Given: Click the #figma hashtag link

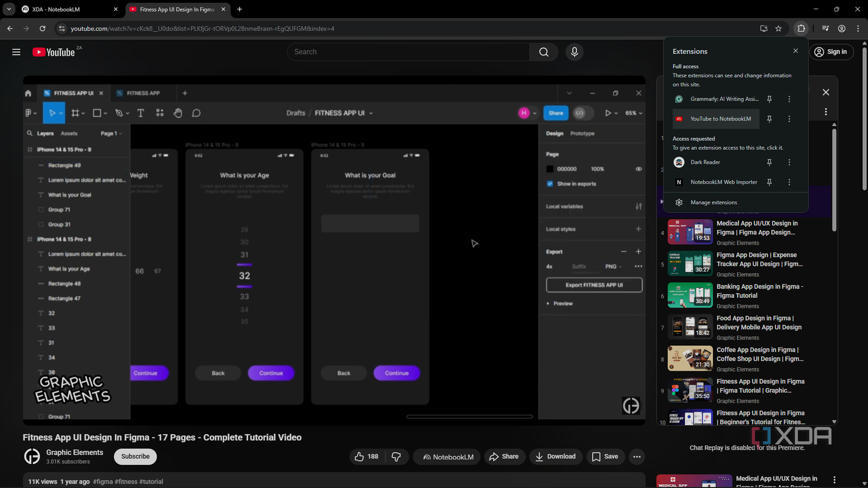Looking at the screenshot, I should click(103, 482).
